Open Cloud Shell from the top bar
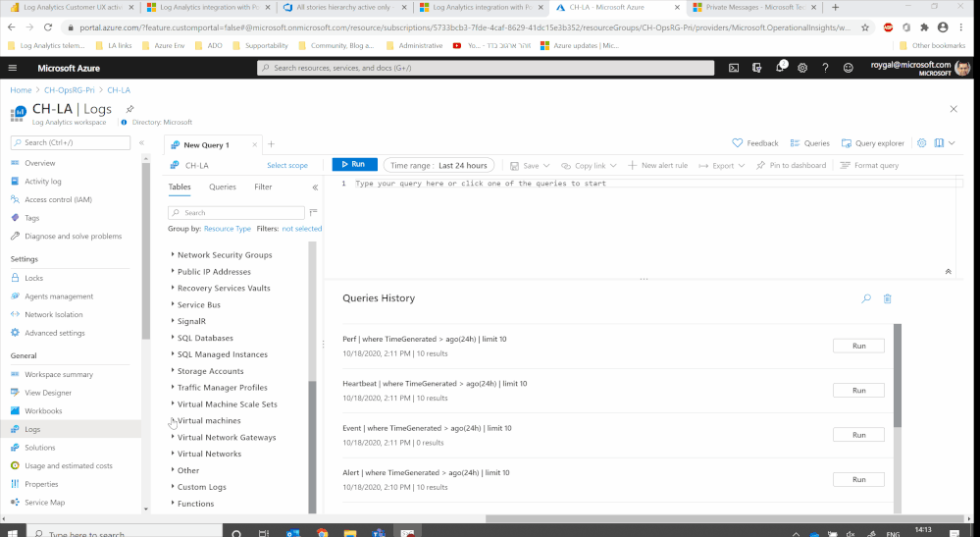 pyautogui.click(x=734, y=68)
